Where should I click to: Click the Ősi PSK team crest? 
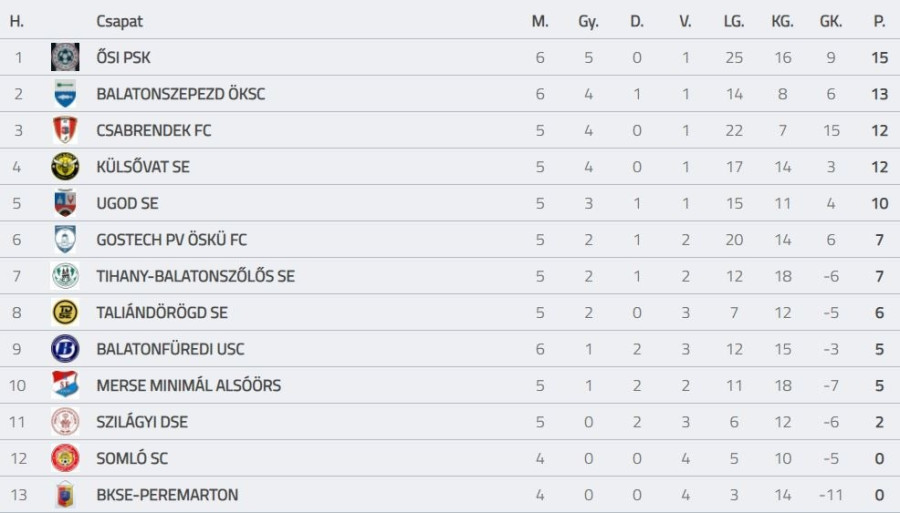pos(65,57)
